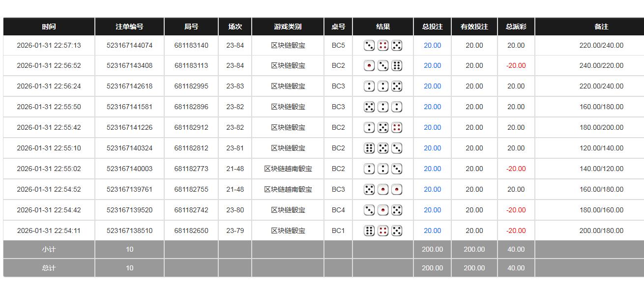Click the table number BC5 in the first row
Viewport: 644px width, 289px height.
tap(337, 45)
